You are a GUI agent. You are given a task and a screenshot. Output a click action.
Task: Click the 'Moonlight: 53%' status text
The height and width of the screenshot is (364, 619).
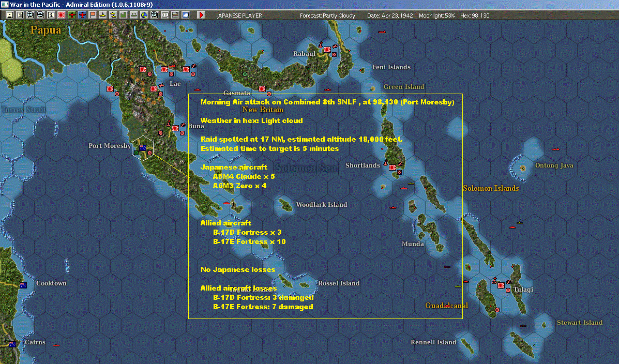point(436,16)
